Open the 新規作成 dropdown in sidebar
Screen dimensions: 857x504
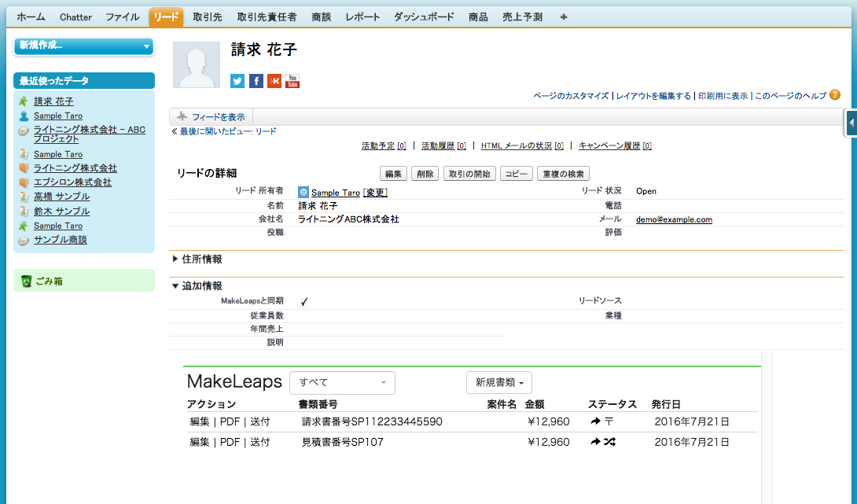tap(83, 46)
